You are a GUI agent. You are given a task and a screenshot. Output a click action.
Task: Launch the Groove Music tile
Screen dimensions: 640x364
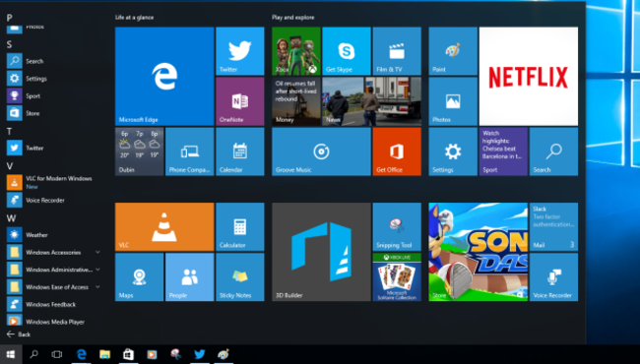(322, 152)
